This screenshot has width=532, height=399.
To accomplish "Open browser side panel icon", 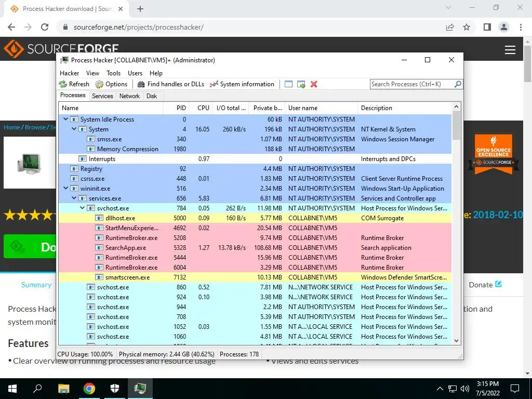I will [487, 27].
